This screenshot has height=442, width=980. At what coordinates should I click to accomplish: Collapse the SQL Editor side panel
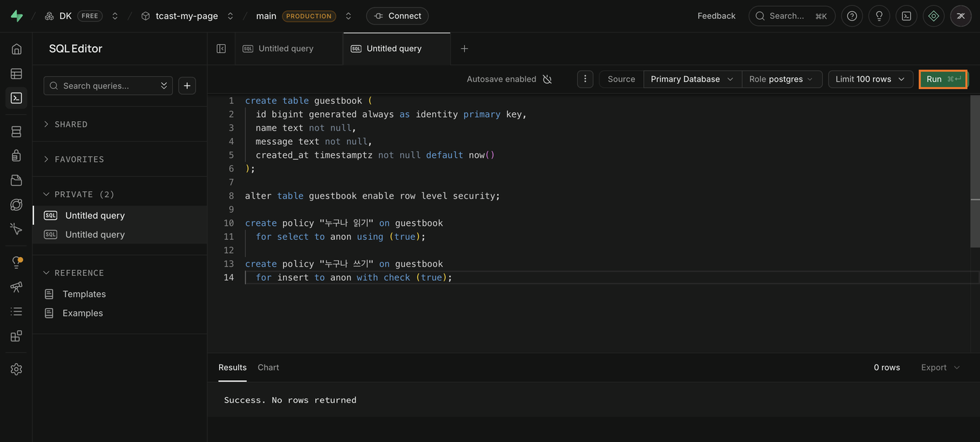(221, 48)
